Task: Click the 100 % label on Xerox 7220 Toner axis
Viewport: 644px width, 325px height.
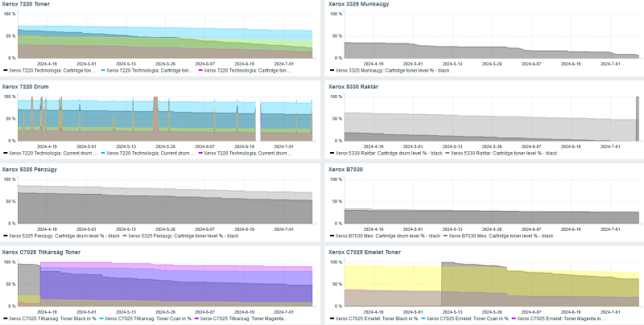Action: coord(10,14)
